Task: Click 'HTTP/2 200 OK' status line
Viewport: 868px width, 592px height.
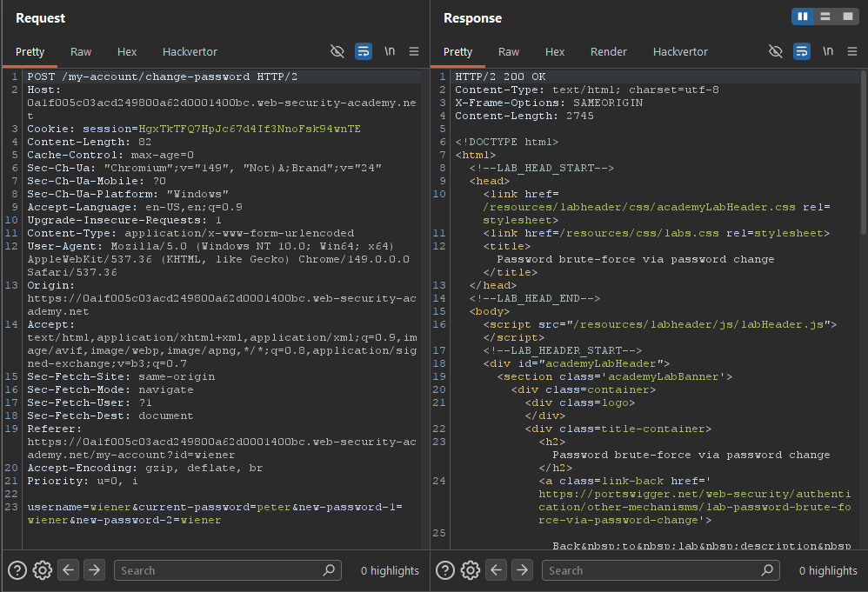Action: click(500, 76)
